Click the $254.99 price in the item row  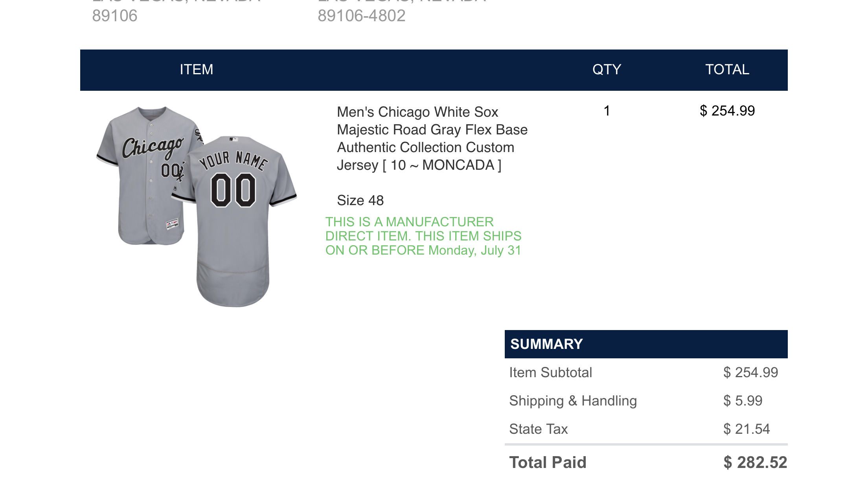[x=727, y=111]
